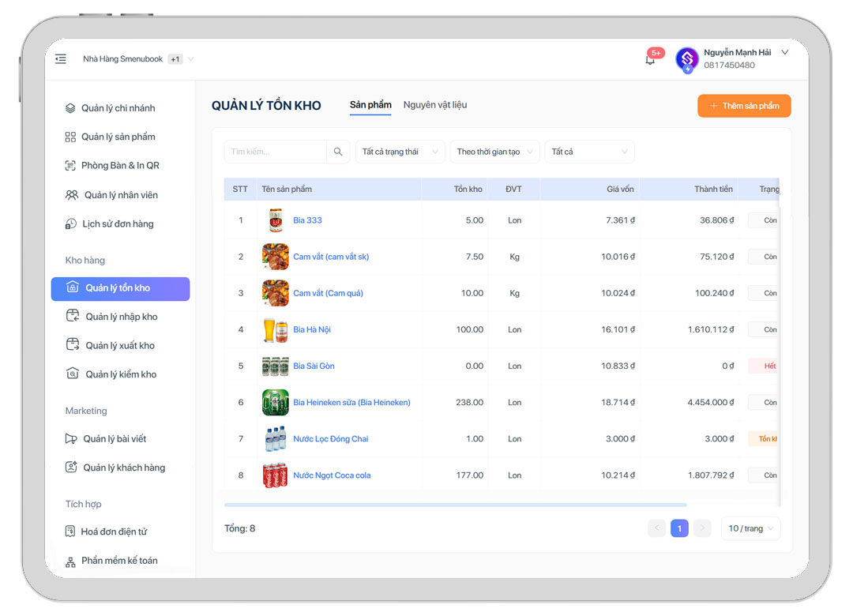Open the Bia Heineken sữa (Bia Heineken) link
Viewport: 853px width, 616px height.
pos(351,403)
